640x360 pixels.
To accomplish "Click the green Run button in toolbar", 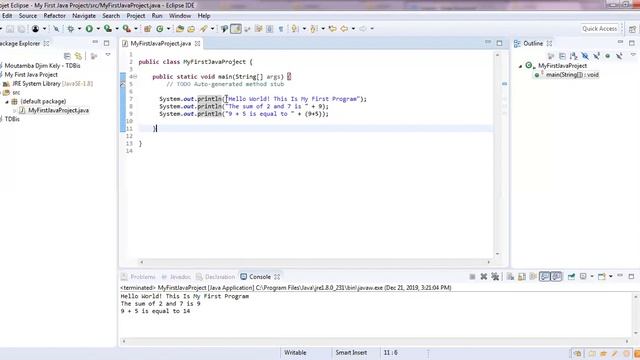I will pos(89,29).
